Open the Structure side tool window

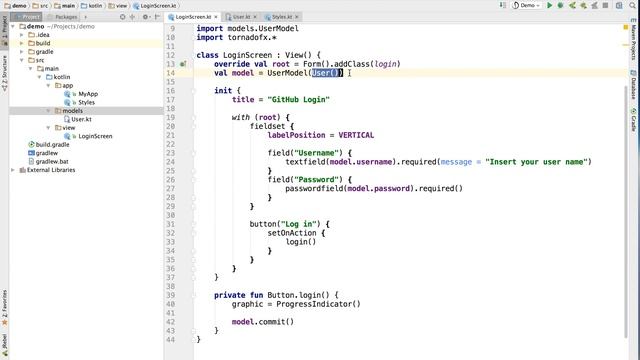coord(4,73)
